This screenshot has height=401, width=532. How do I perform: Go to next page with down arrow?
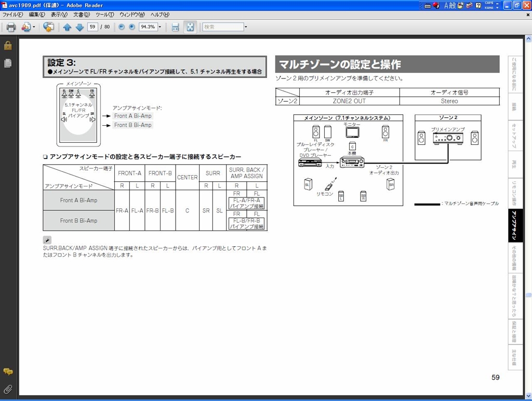click(x=79, y=27)
